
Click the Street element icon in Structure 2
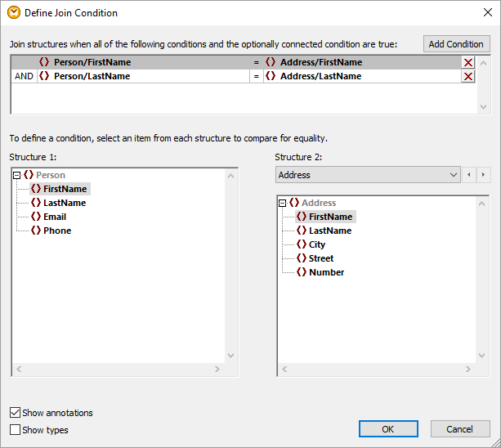pyautogui.click(x=302, y=258)
